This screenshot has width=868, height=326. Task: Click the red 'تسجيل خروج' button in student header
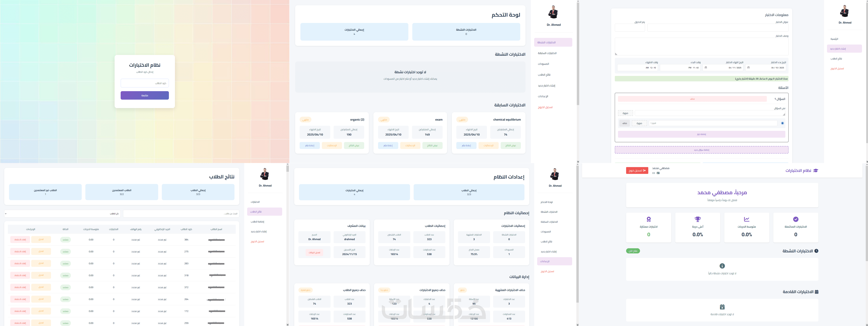[x=637, y=171]
